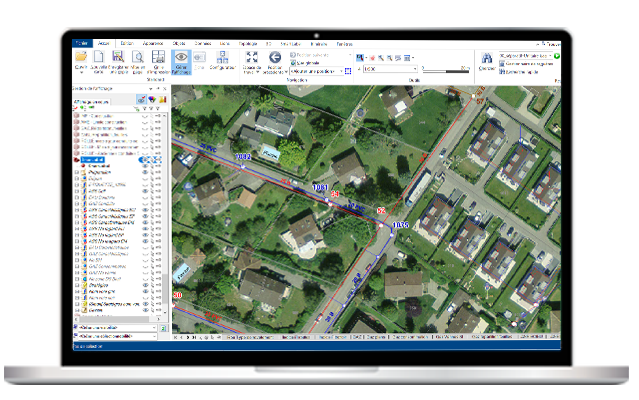Open the 3D ribbon tab
Screen dimensions: 639x400
(269, 44)
